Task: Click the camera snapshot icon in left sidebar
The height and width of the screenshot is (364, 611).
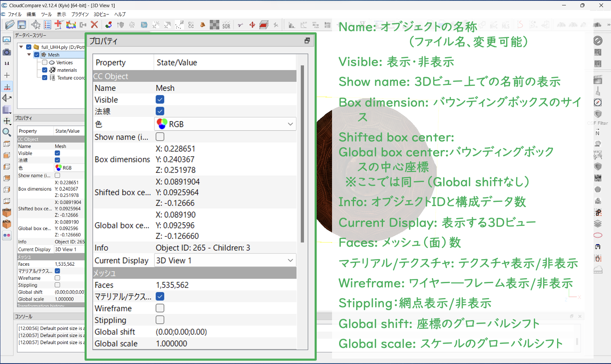Action: [7, 52]
